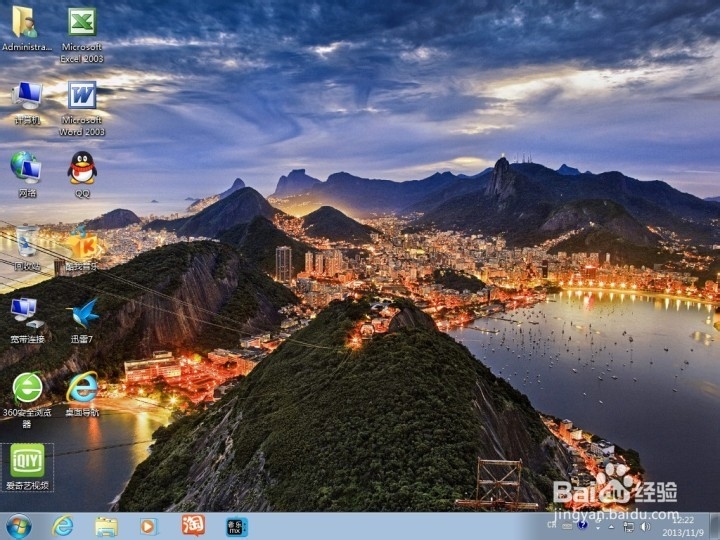Open language bar options small arrow
The width and height of the screenshot is (720, 540).
coord(597,528)
